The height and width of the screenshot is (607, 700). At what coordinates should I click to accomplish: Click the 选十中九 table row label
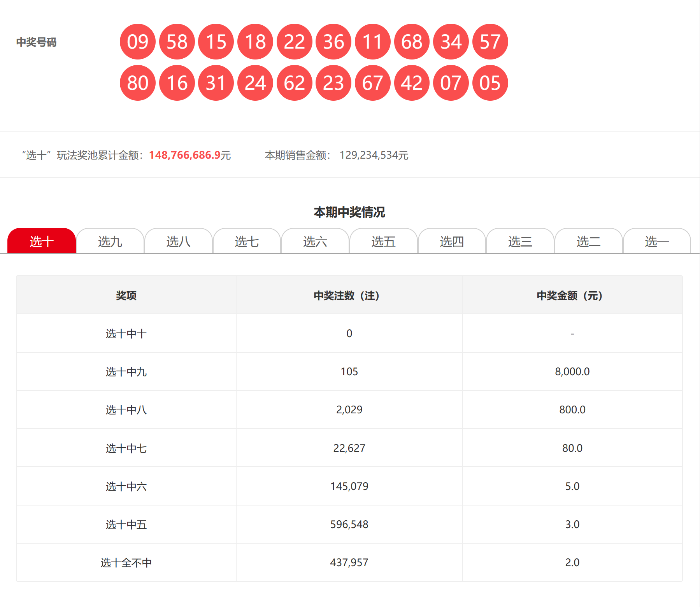(126, 372)
